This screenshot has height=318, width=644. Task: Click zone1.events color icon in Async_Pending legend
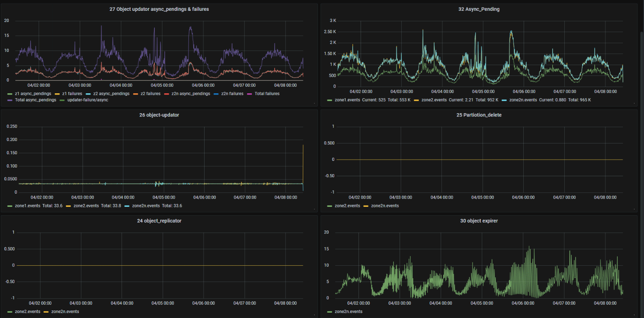coord(329,100)
